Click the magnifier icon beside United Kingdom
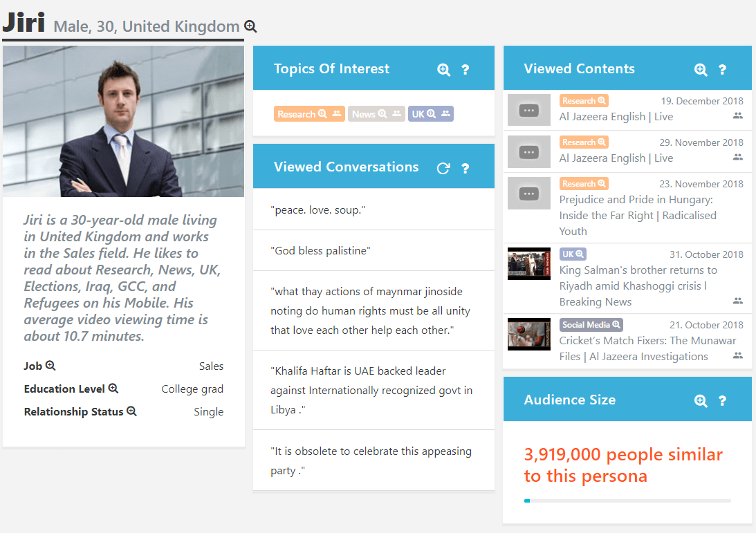Image resolution: width=756 pixels, height=533 pixels. coord(250,27)
